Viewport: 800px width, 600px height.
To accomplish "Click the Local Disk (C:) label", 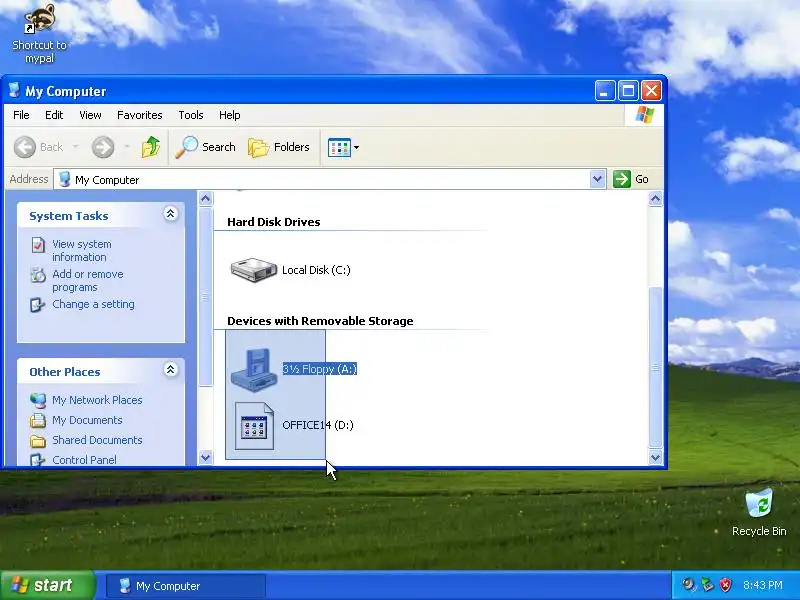I will pos(316,270).
